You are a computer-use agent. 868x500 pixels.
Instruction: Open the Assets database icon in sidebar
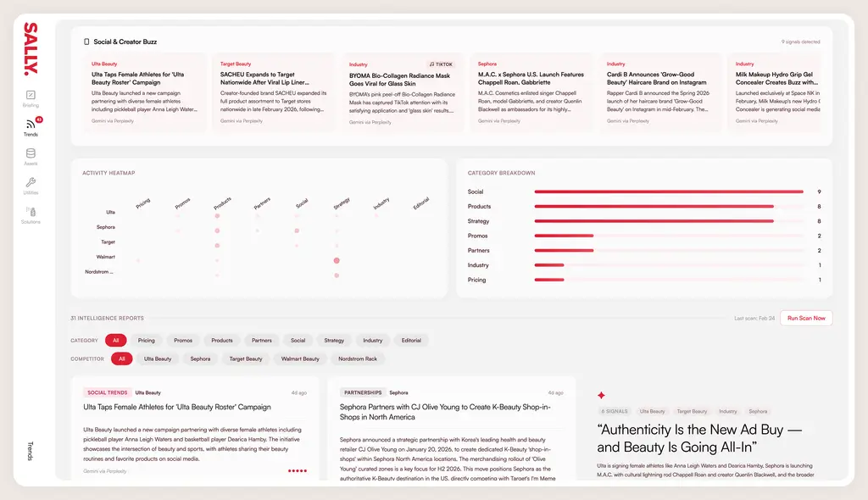pyautogui.click(x=31, y=153)
